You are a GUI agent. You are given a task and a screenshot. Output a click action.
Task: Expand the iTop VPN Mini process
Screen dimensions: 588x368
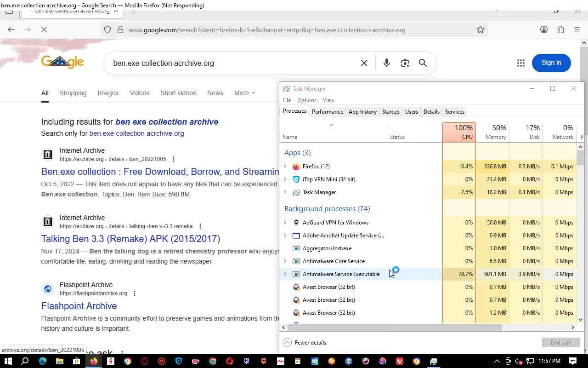[285, 179]
